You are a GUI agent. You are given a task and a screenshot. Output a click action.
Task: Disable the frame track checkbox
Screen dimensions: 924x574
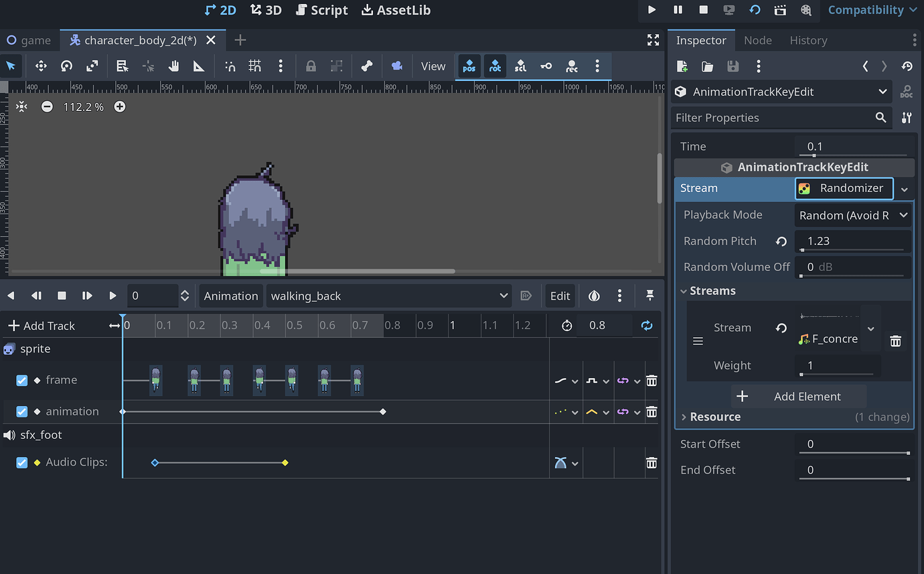click(22, 380)
